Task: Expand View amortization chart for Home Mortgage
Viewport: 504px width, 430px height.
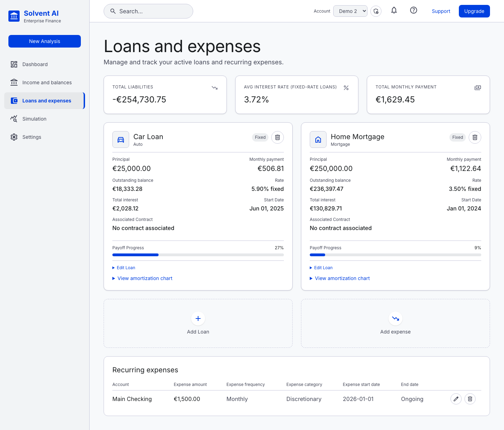Action: (340, 278)
